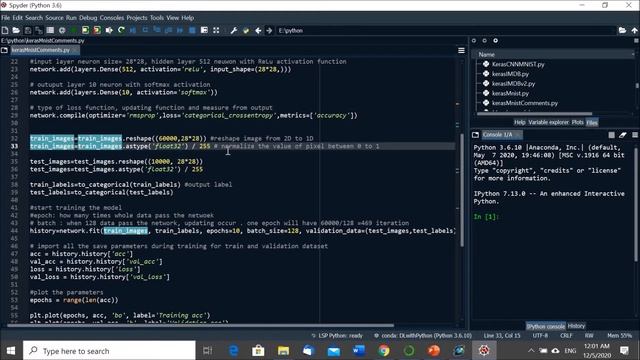Switch to the Files tab
640x360 pixels.
591,122
